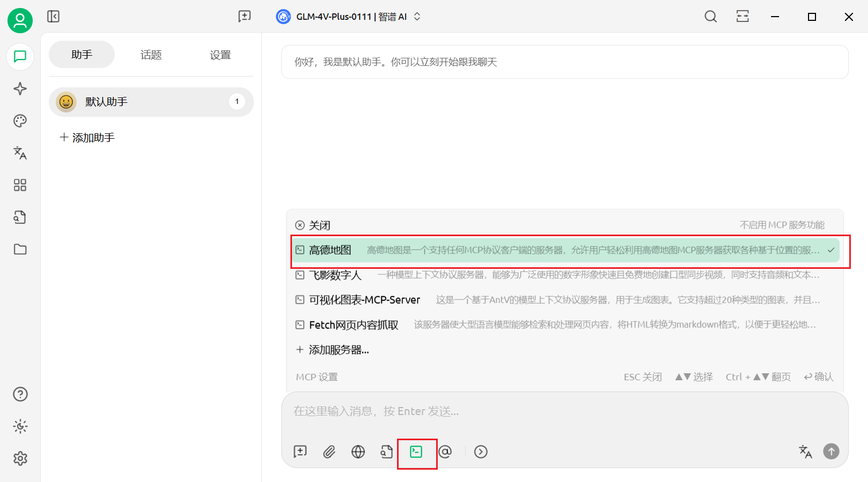Toggle web search globe icon
Screen dimensions: 868x482
click(x=358, y=451)
